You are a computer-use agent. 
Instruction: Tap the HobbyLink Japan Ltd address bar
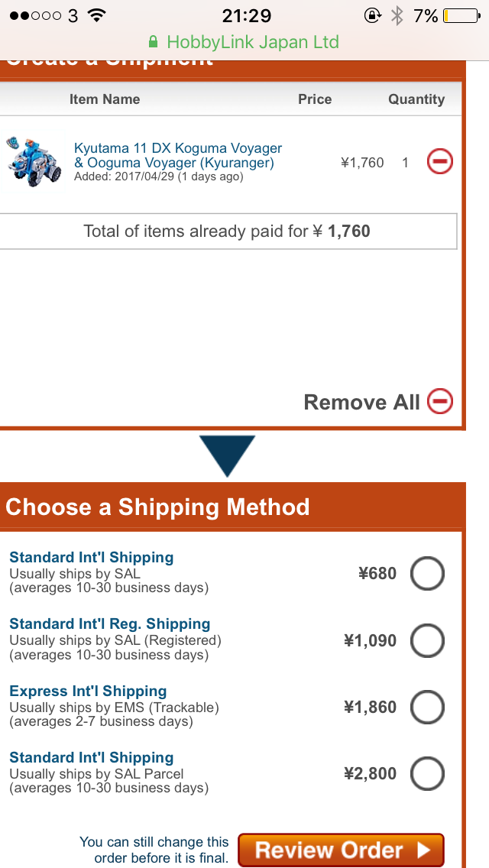point(244,42)
